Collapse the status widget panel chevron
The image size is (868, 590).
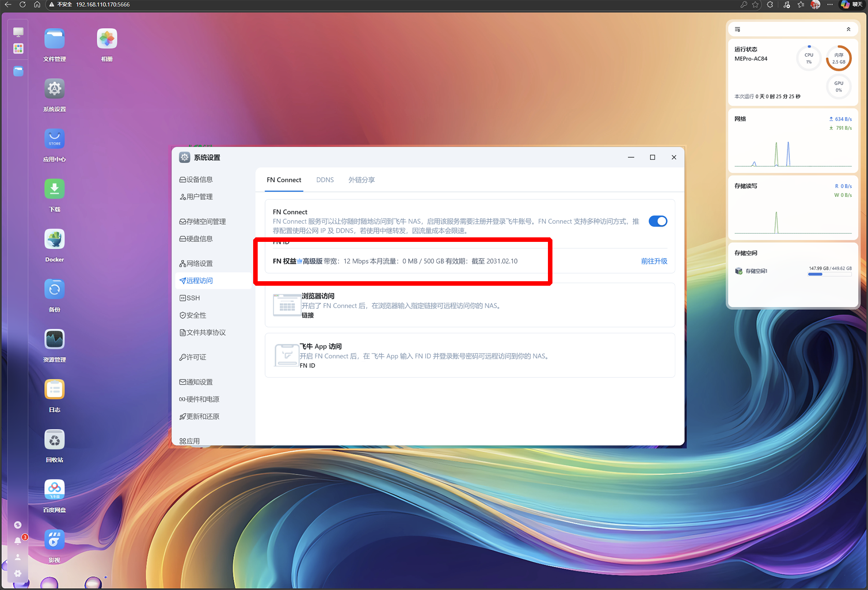pyautogui.click(x=848, y=29)
